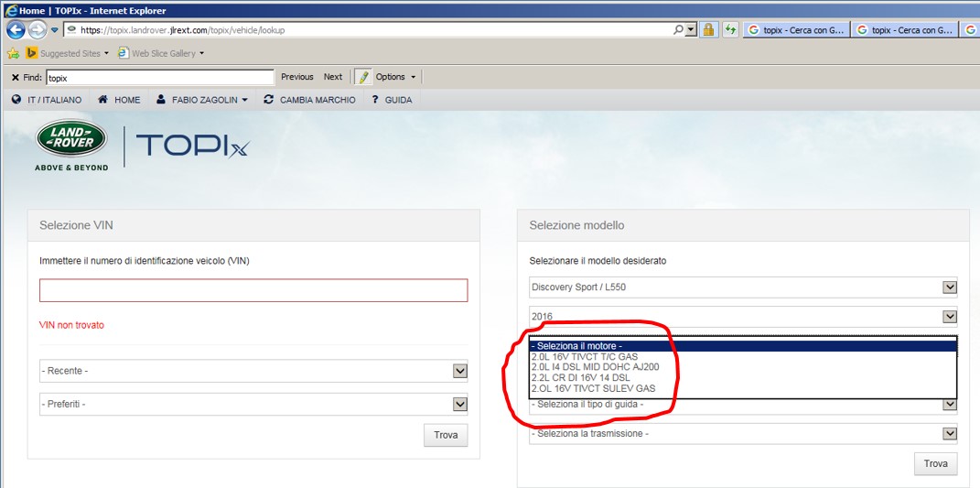Open 'Seleziona la trasmissione' dropdown
This screenshot has height=488, width=980.
(743, 434)
